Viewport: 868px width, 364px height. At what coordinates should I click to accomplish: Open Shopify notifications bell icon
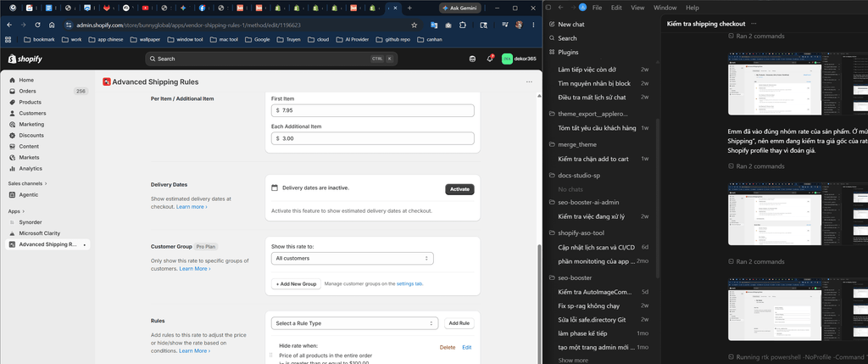click(x=489, y=59)
